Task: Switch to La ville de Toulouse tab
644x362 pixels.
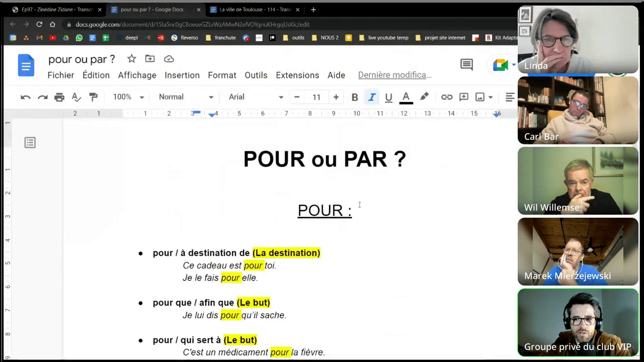Action: pyautogui.click(x=256, y=10)
